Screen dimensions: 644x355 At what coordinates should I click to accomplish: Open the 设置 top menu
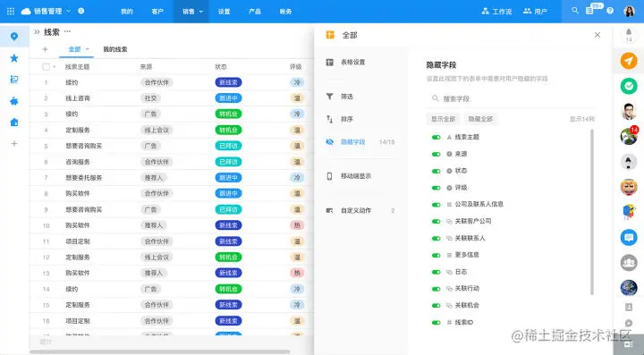(x=225, y=12)
